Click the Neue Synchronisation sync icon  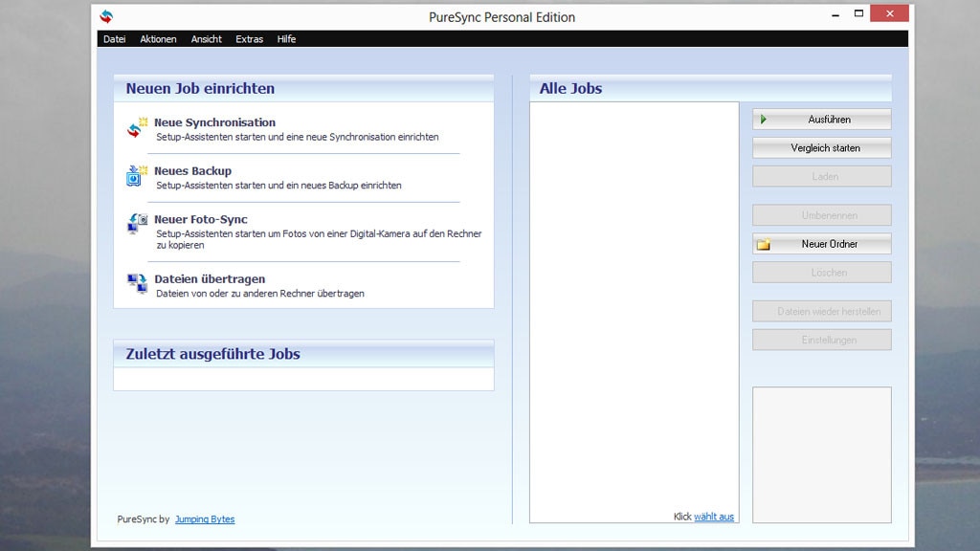point(137,127)
